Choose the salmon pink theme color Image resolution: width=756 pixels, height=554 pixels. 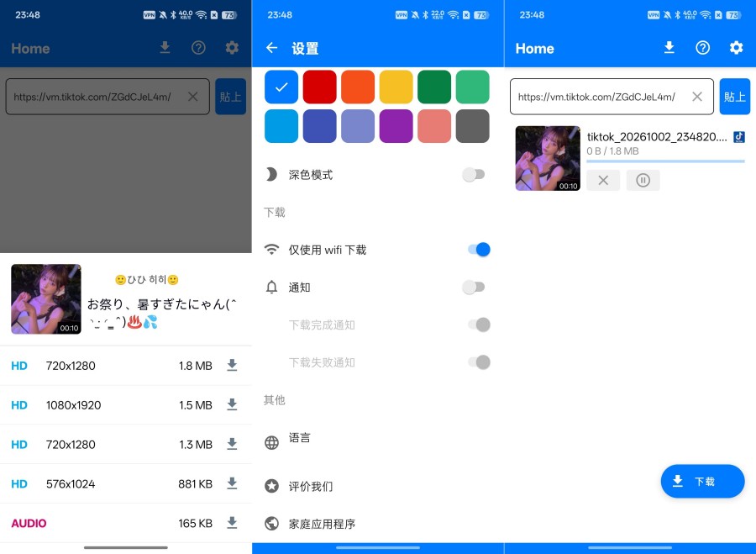(434, 126)
